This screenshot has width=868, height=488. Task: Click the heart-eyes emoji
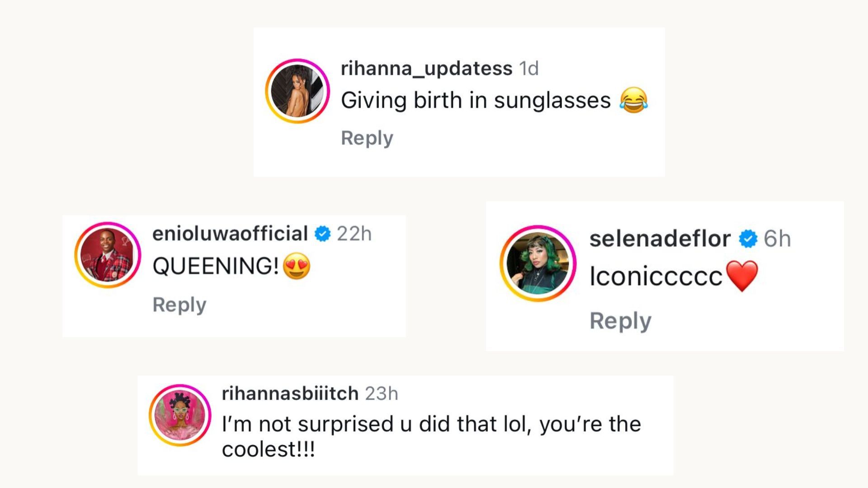coord(297,266)
